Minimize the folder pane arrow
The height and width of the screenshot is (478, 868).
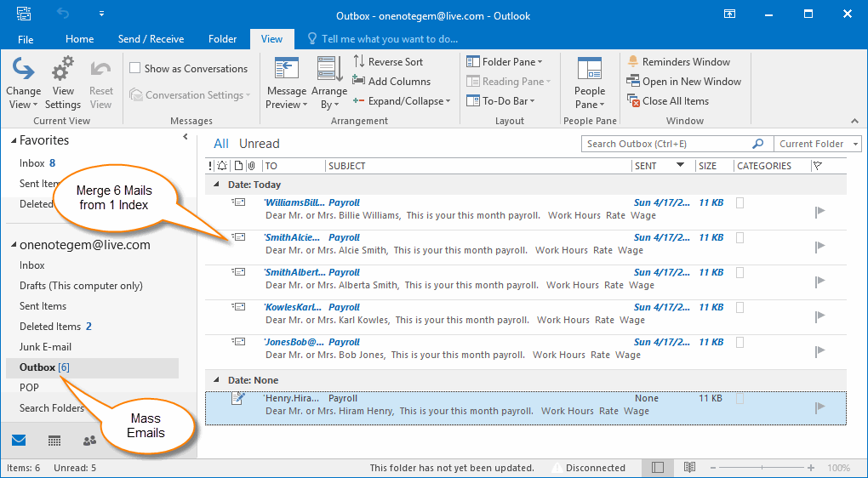click(x=186, y=137)
